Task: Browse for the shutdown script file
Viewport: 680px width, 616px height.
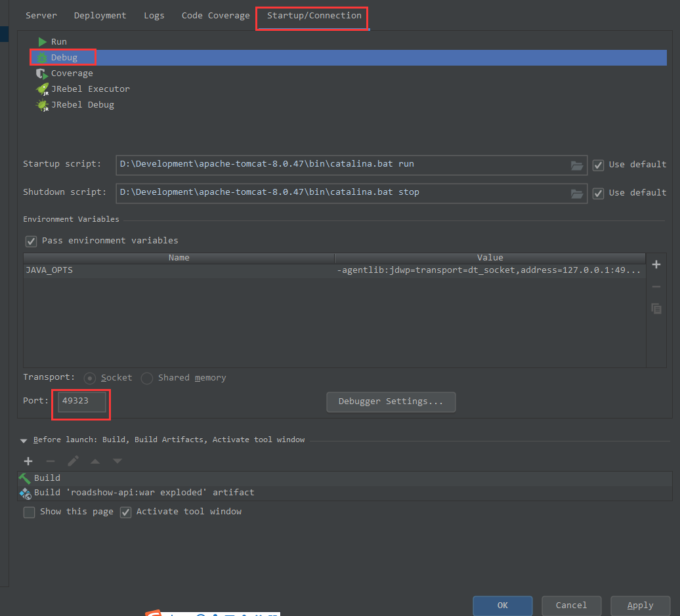Action: pyautogui.click(x=576, y=194)
